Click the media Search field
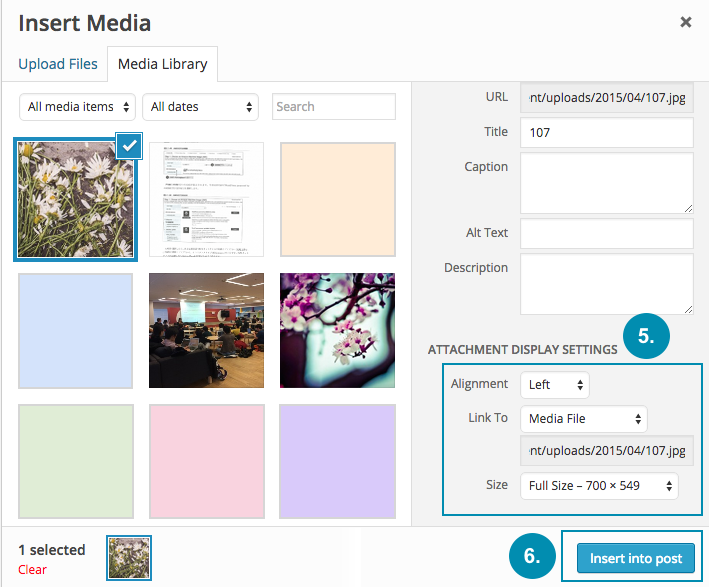 click(334, 107)
